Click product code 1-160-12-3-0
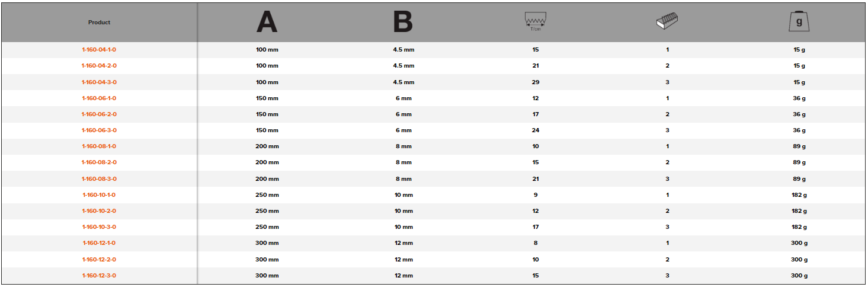The height and width of the screenshot is (287, 868). 99,275
